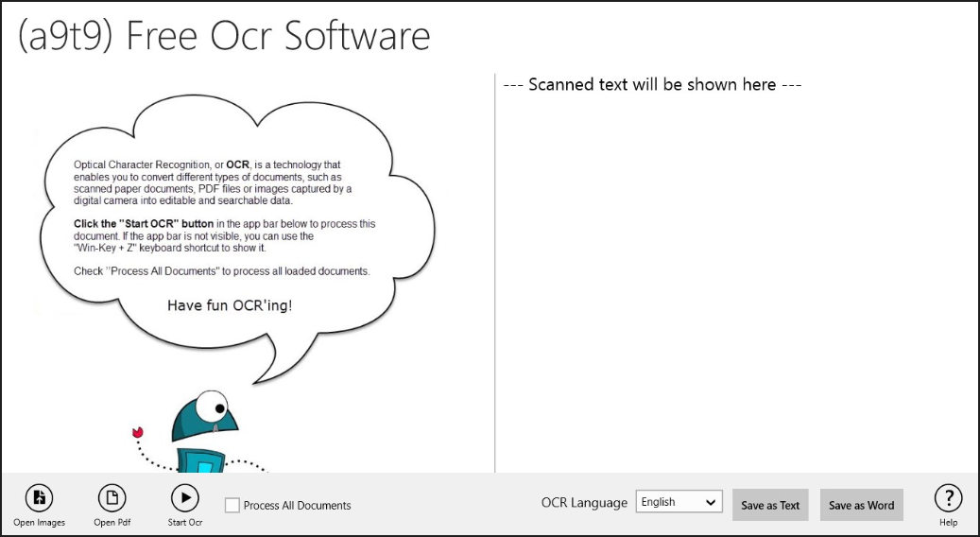Click the "OCR Language" label
The image size is (980, 537).
pos(584,503)
